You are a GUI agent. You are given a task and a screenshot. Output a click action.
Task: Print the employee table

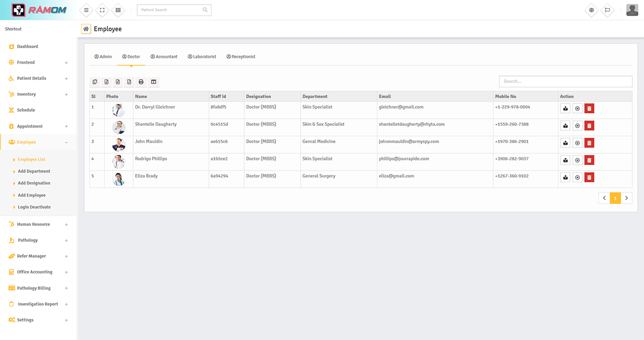coord(141,82)
